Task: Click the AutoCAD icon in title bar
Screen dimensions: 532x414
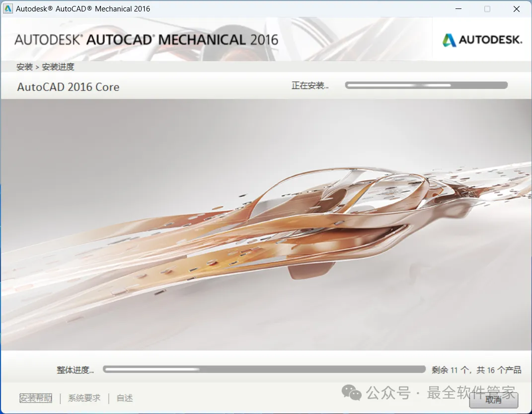Action: [x=8, y=9]
